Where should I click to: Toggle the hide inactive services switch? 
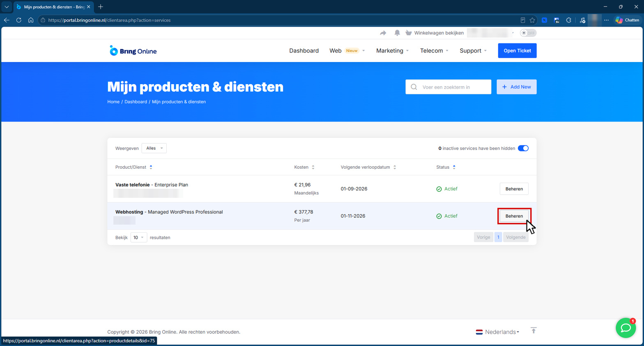pos(523,148)
